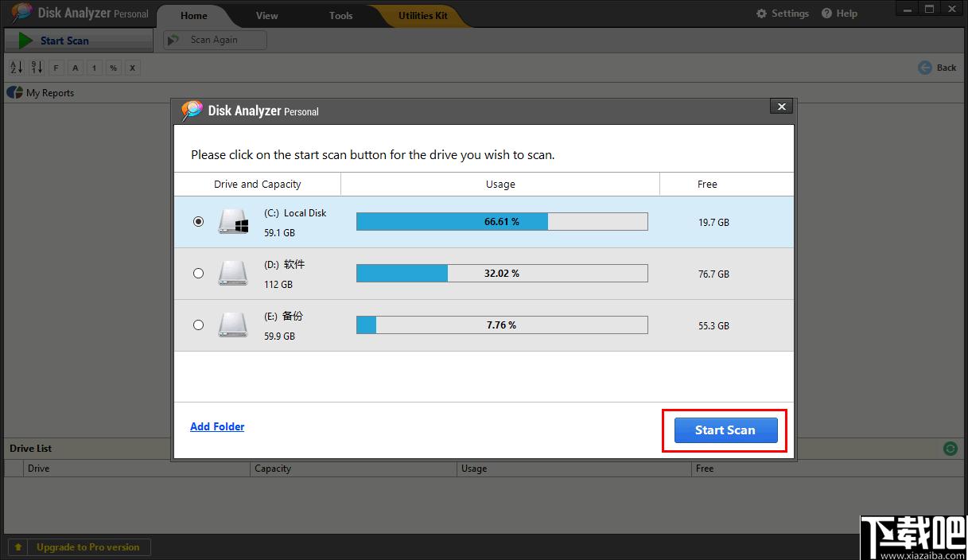This screenshot has width=968, height=560.
Task: Click the 66.61 % usage bar
Action: pos(502,222)
